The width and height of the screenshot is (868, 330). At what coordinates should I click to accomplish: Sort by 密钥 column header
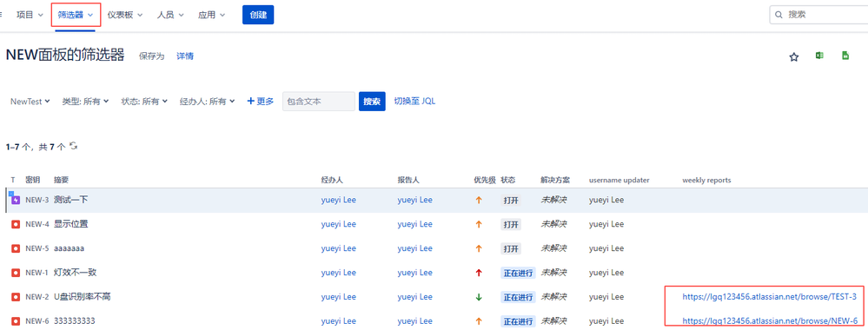pyautogui.click(x=32, y=180)
